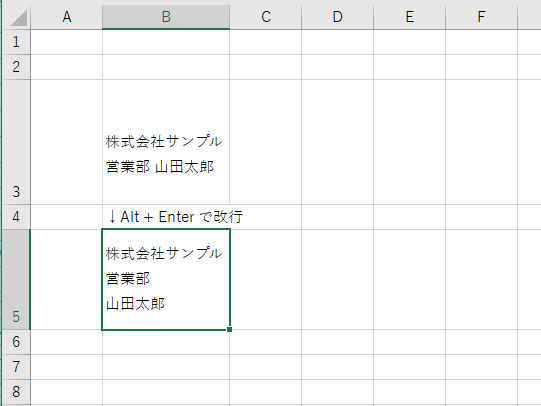541x406 pixels.
Task: Select column A header
Action: (67, 17)
